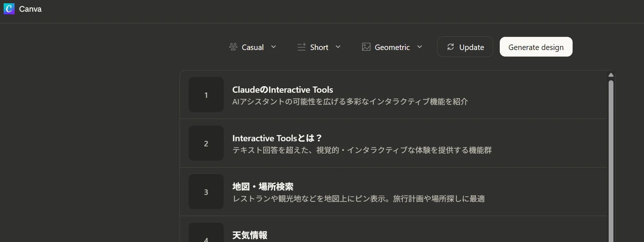Select slide number 3 thumbnail
644x242 pixels.
[x=206, y=192]
